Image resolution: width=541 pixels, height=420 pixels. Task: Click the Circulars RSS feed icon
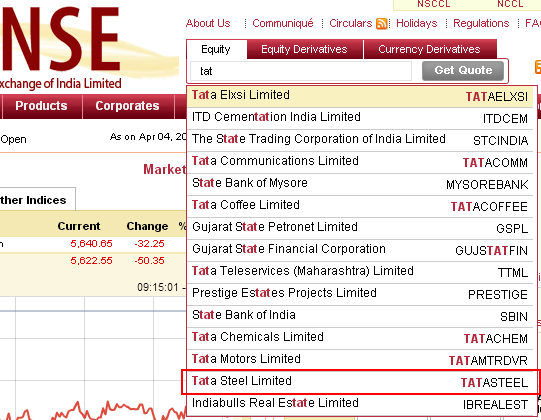(381, 24)
